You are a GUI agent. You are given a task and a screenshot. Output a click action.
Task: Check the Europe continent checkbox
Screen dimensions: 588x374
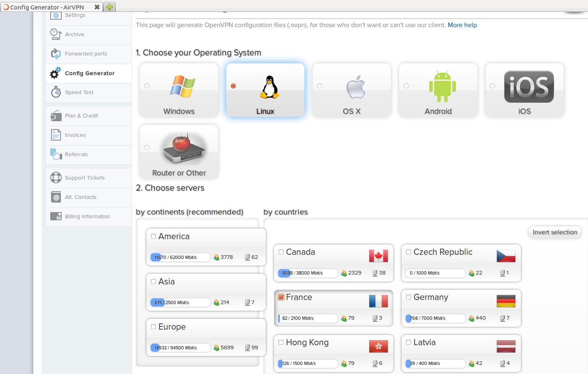click(x=153, y=327)
